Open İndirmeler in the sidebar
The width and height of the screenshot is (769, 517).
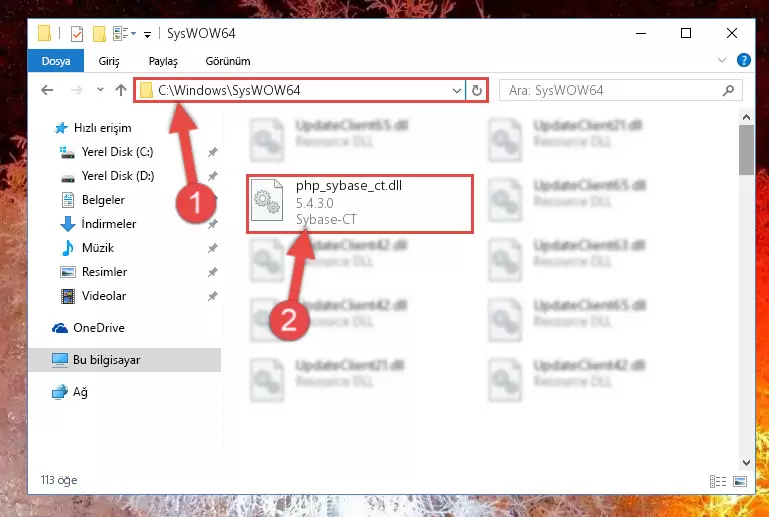[109, 224]
